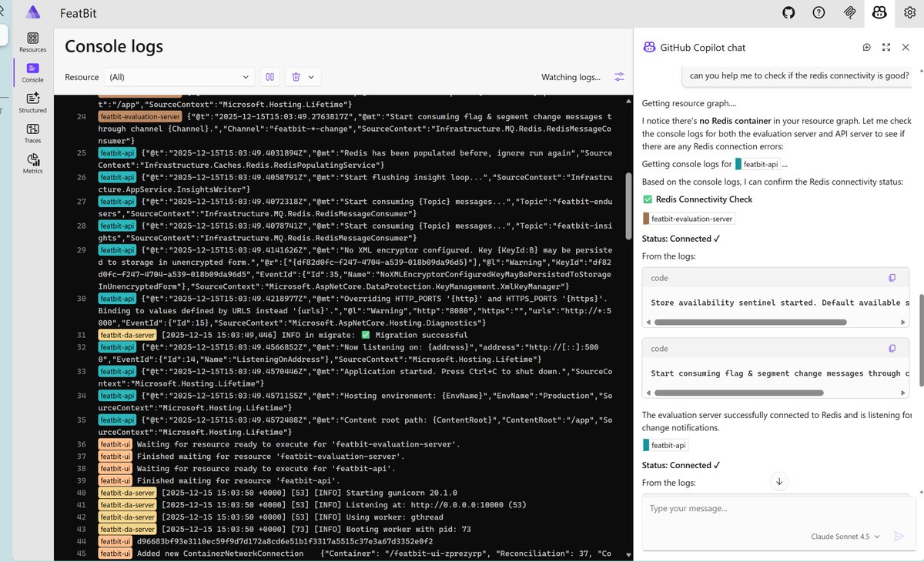Screen dimensions: 924x562
Task: Focus the Type your message input
Action: [778, 509]
